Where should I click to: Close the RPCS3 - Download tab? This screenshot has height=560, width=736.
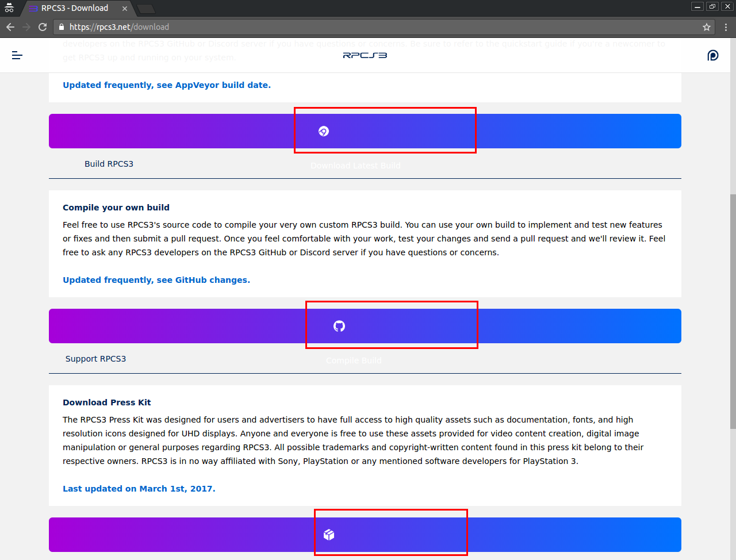click(x=125, y=9)
